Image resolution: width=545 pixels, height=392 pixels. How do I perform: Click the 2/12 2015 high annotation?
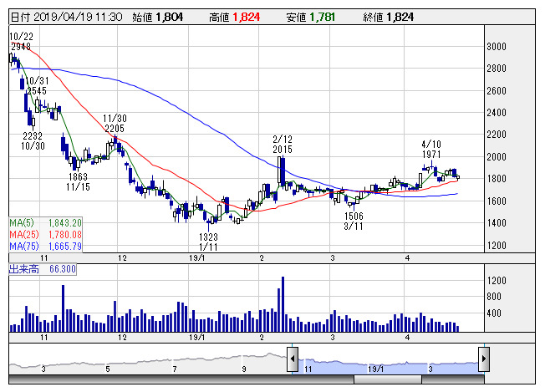[x=283, y=145]
